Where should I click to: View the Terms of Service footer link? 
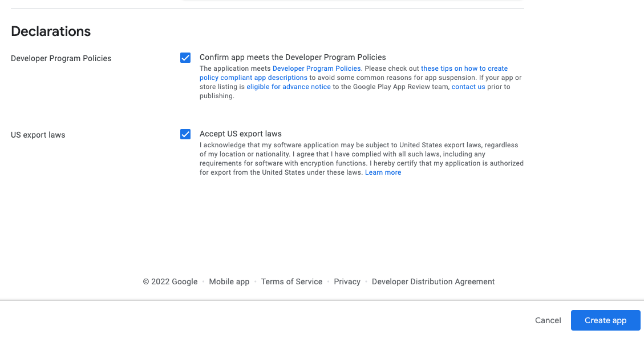point(291,281)
